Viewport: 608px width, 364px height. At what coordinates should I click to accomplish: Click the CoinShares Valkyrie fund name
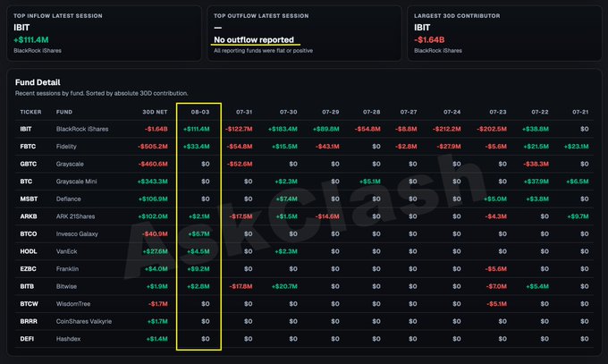[x=84, y=321]
